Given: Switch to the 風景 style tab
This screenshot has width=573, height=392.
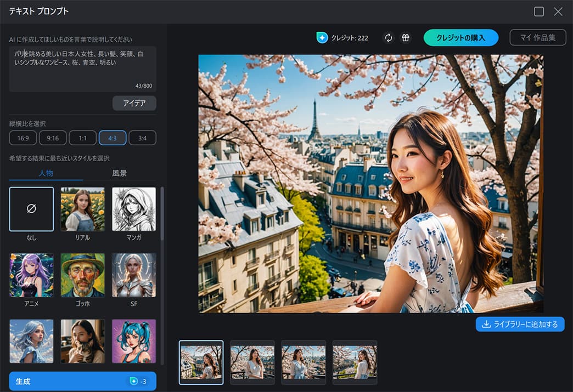Looking at the screenshot, I should tap(121, 174).
